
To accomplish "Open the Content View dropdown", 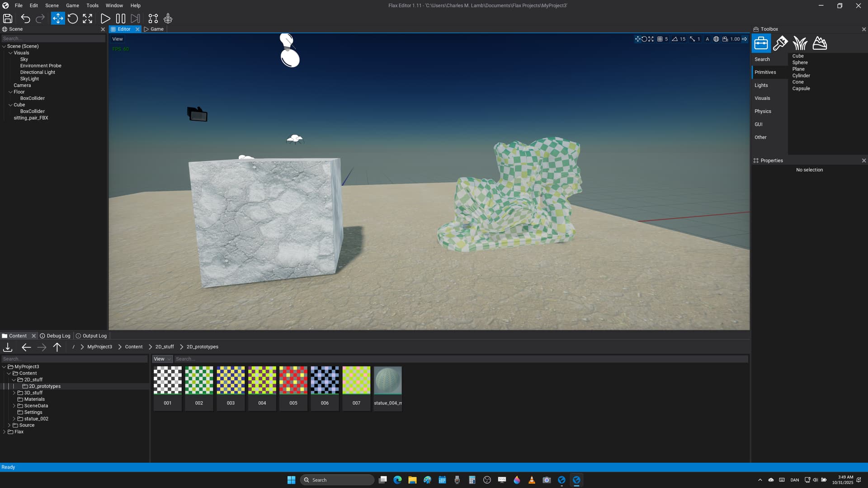I will 162,359.
